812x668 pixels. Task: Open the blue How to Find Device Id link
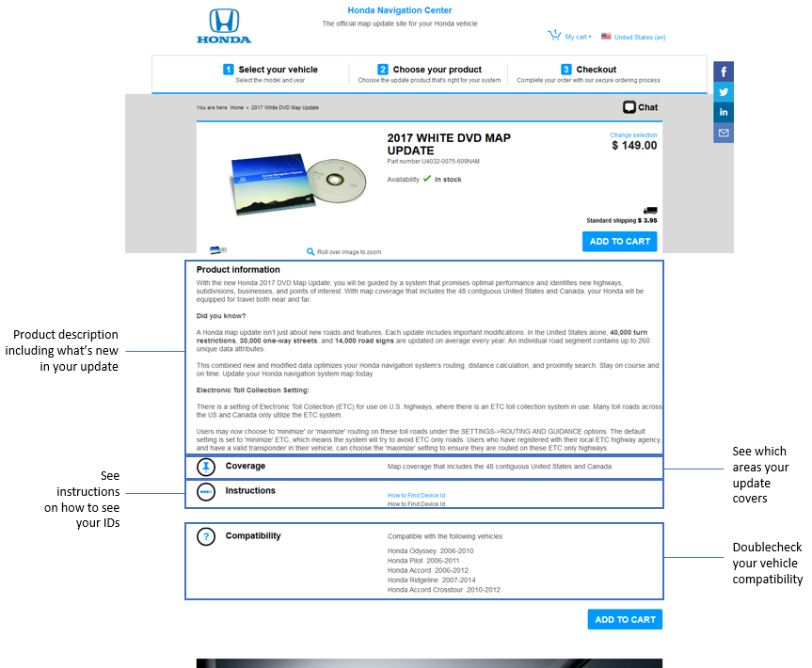[x=417, y=496]
